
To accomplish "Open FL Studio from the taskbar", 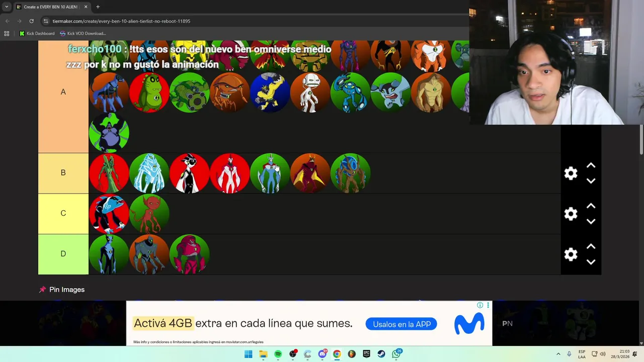I will (352, 354).
